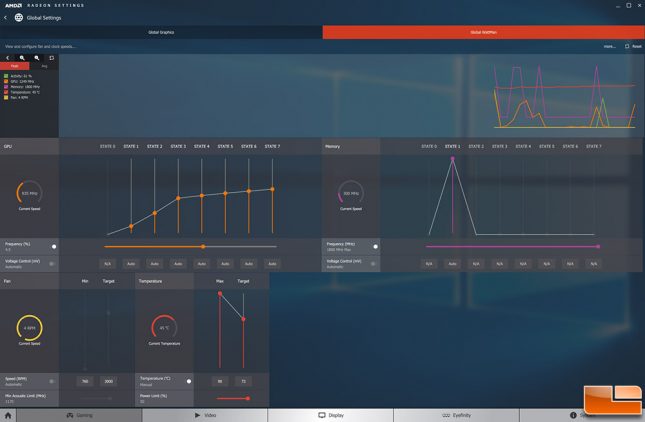Click the GPU STATE 4 column header
Viewport: 645px width, 422px height.
tap(202, 146)
